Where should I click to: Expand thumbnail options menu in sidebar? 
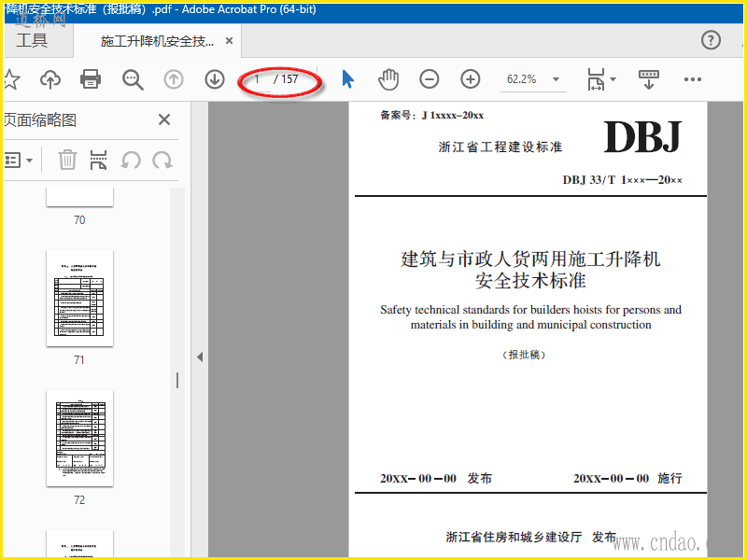(x=19, y=160)
